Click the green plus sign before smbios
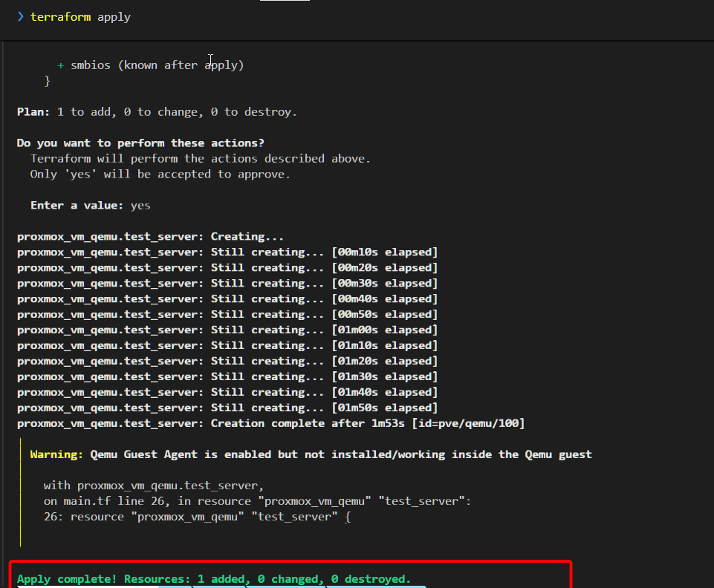 61,65
